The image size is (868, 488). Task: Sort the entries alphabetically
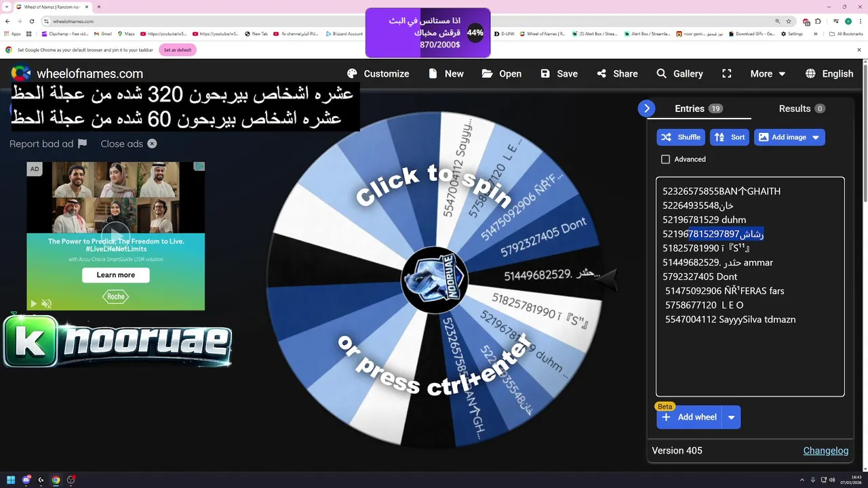click(x=730, y=137)
